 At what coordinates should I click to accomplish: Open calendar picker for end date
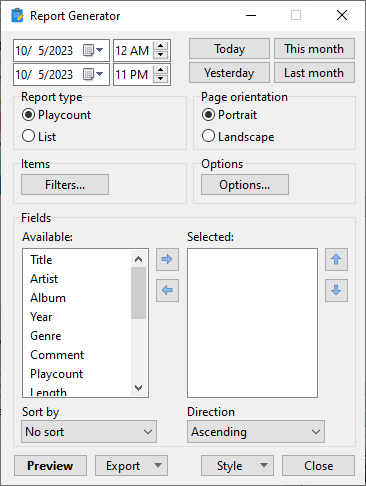pyautogui.click(x=93, y=74)
